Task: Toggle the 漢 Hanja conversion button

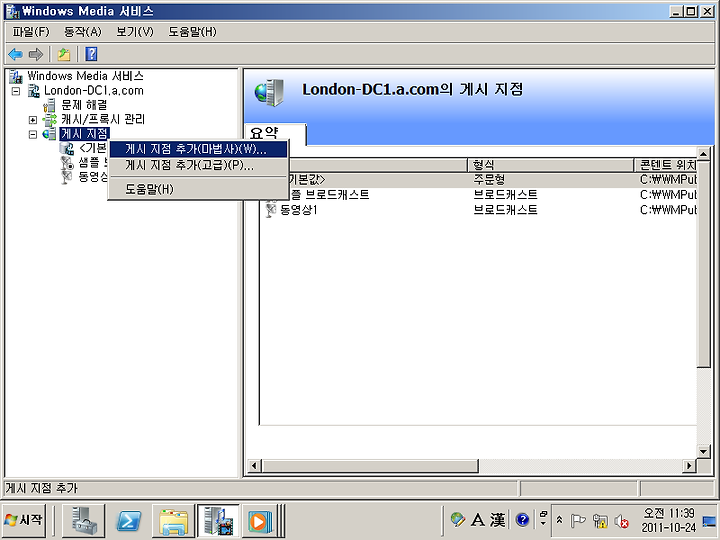Action: [x=497, y=520]
